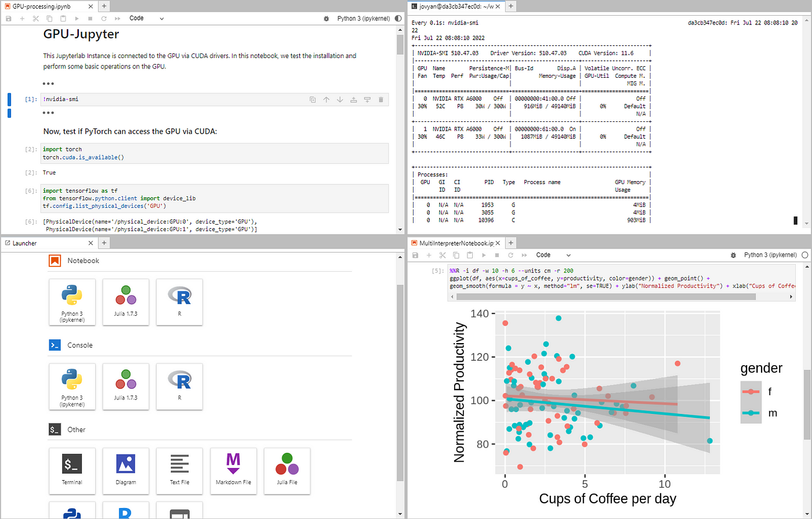Restart and run all in MultiInterpreterNotebook
812x519 pixels.
click(x=524, y=255)
